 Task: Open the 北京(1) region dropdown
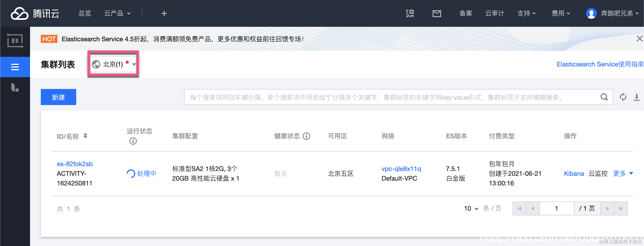[114, 64]
